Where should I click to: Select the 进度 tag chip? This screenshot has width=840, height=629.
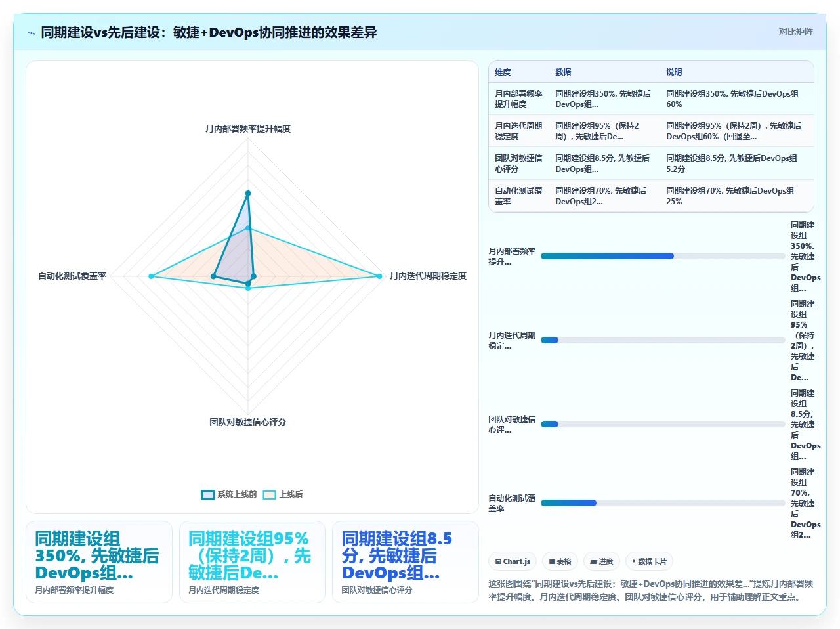click(601, 561)
